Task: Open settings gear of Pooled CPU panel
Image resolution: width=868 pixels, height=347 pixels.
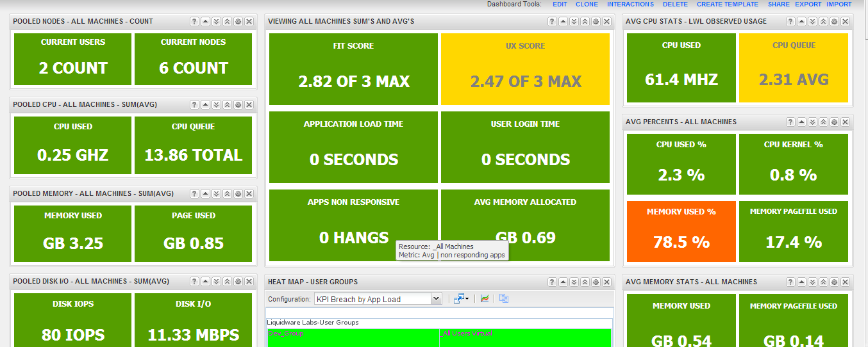Action: (238, 104)
